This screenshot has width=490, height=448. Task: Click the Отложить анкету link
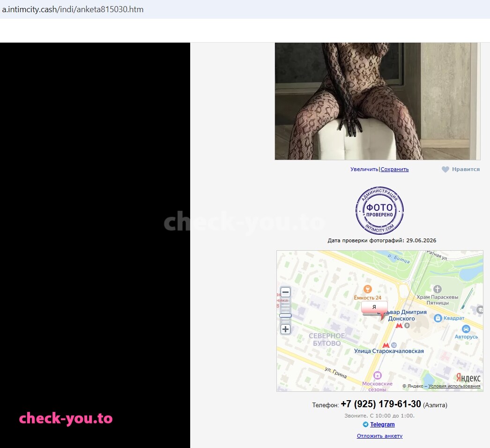(x=380, y=436)
